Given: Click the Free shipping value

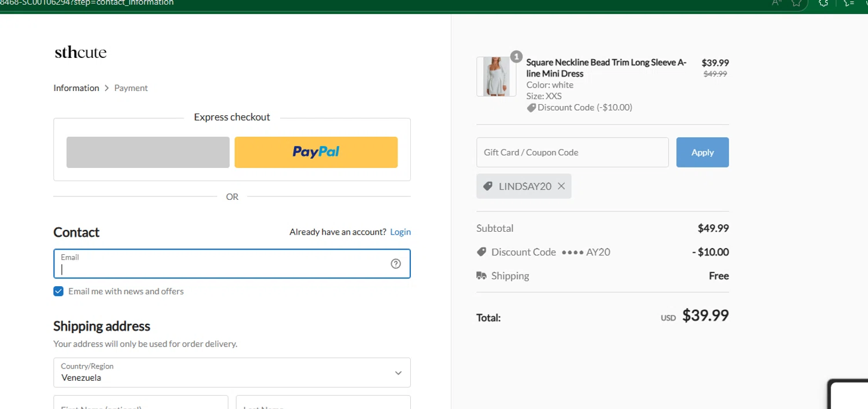Looking at the screenshot, I should [719, 276].
